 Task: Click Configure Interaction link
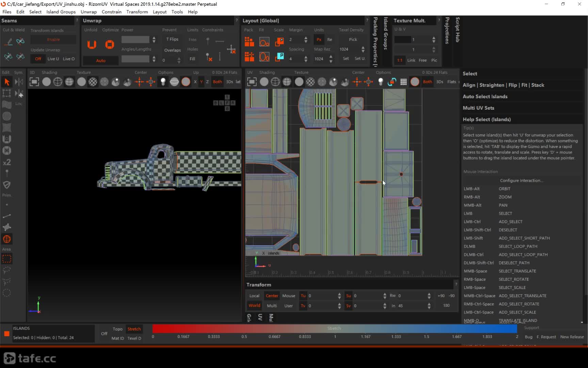[521, 181]
